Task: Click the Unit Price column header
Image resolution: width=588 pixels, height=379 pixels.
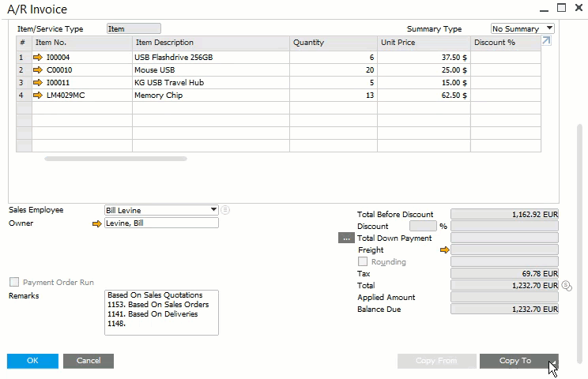Action: (424, 43)
